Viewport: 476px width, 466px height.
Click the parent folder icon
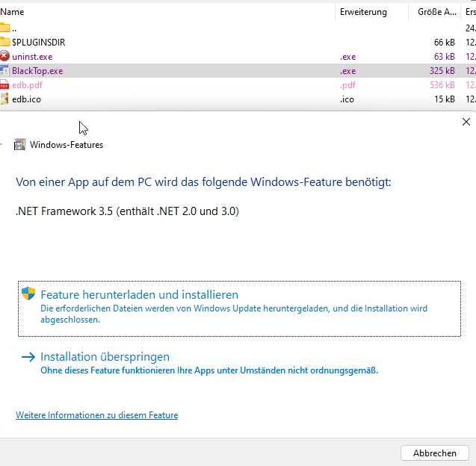[x=4, y=28]
